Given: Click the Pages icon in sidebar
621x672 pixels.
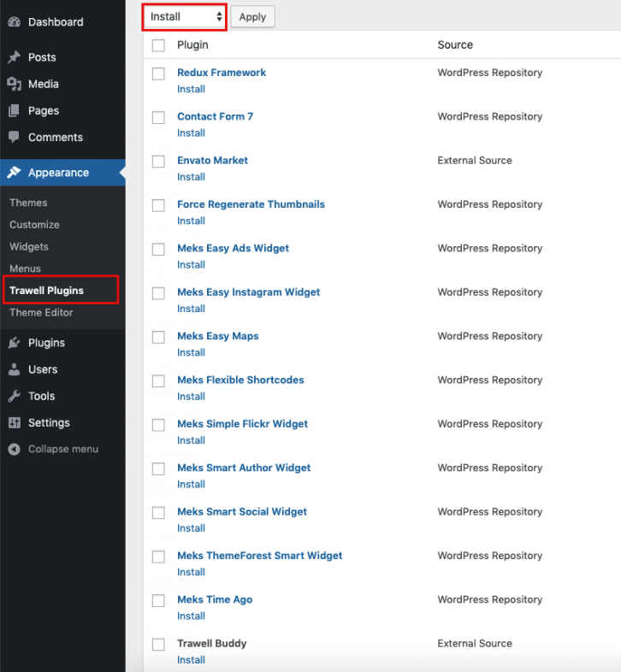Looking at the screenshot, I should tap(14, 110).
